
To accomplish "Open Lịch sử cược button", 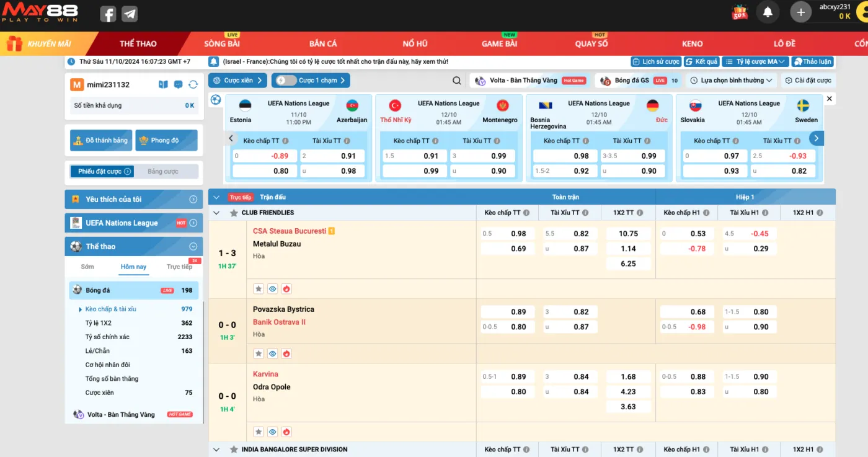I will [x=656, y=61].
